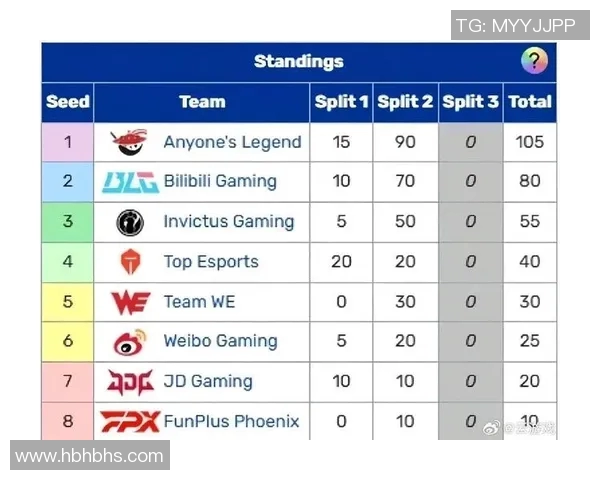Click the Seed column header

[x=68, y=102]
